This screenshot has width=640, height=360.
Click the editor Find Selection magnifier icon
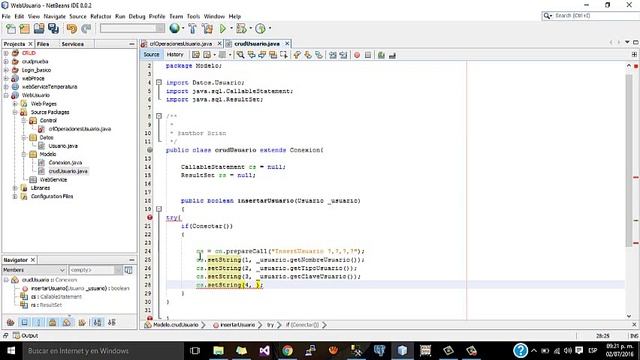click(240, 55)
